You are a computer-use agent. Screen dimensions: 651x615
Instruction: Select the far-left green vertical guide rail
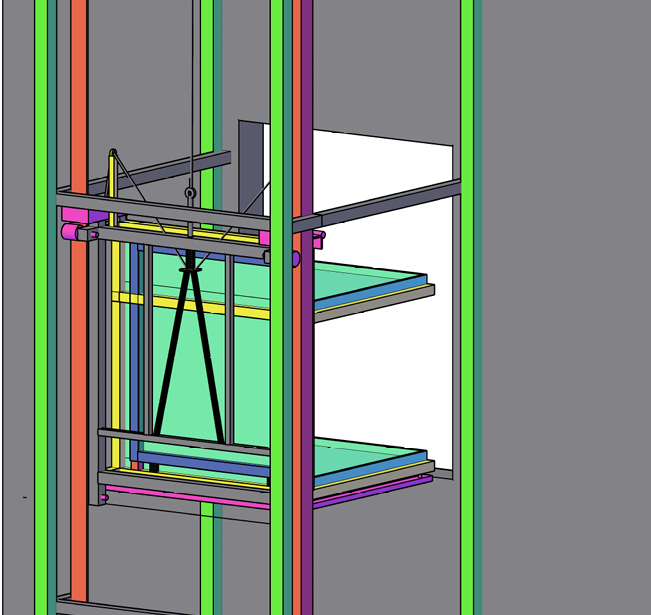(x=41, y=400)
